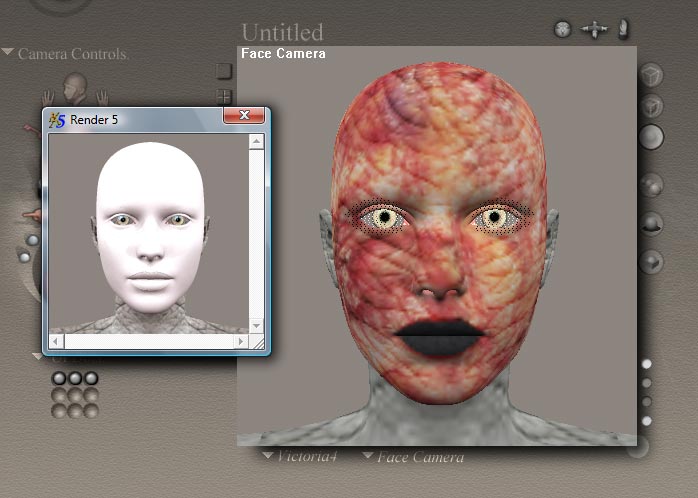Open the Render 5 window app icon menu
The height and width of the screenshot is (498, 698).
pos(57,120)
